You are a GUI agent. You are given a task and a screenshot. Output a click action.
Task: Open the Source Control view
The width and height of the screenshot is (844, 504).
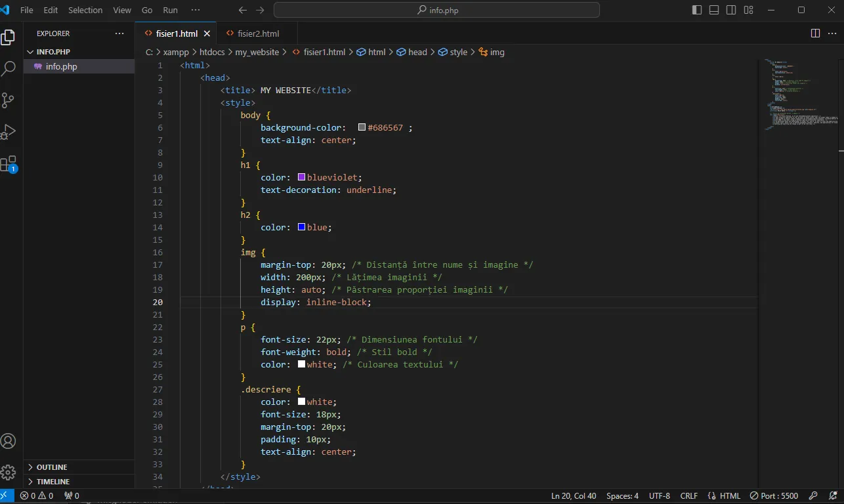9,100
